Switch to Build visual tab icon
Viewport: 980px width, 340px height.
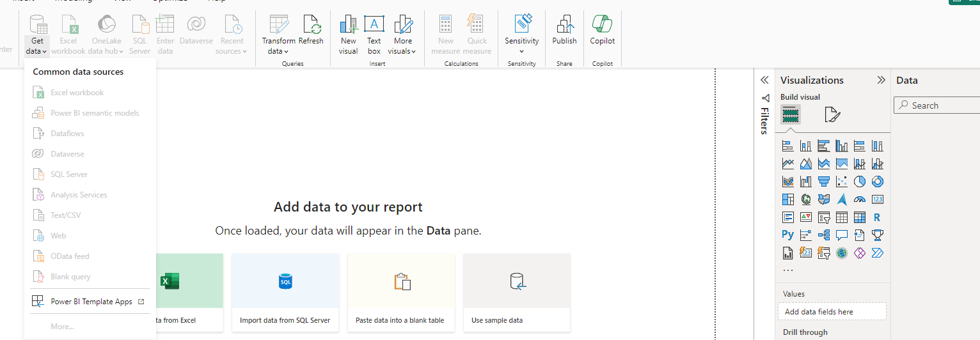pos(791,114)
